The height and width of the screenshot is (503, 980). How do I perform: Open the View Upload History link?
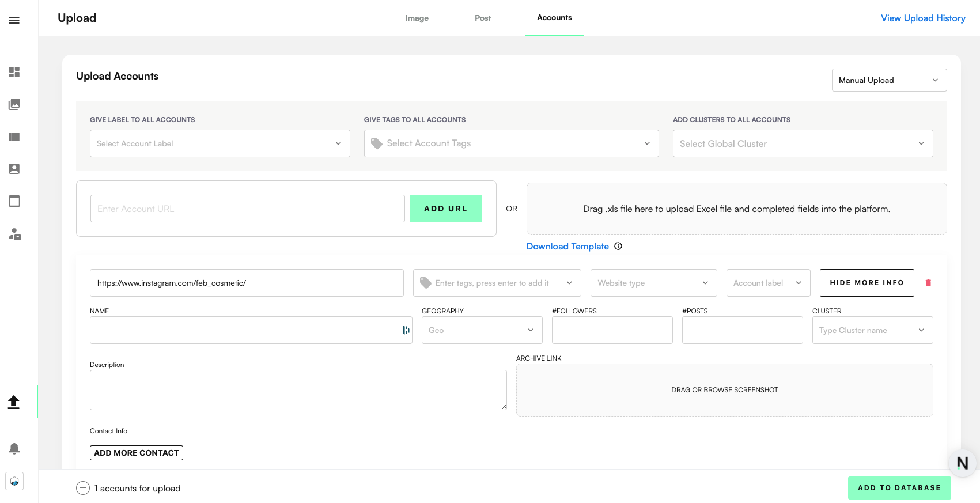pos(922,18)
